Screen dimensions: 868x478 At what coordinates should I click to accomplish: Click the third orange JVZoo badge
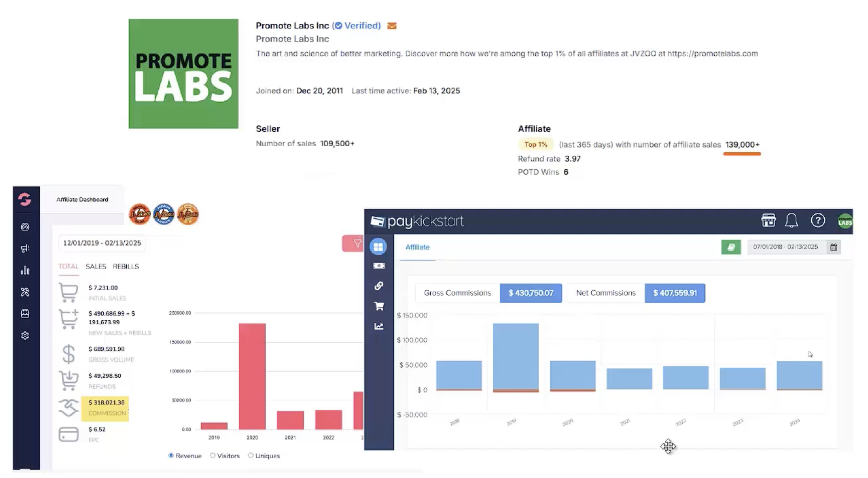pos(188,214)
